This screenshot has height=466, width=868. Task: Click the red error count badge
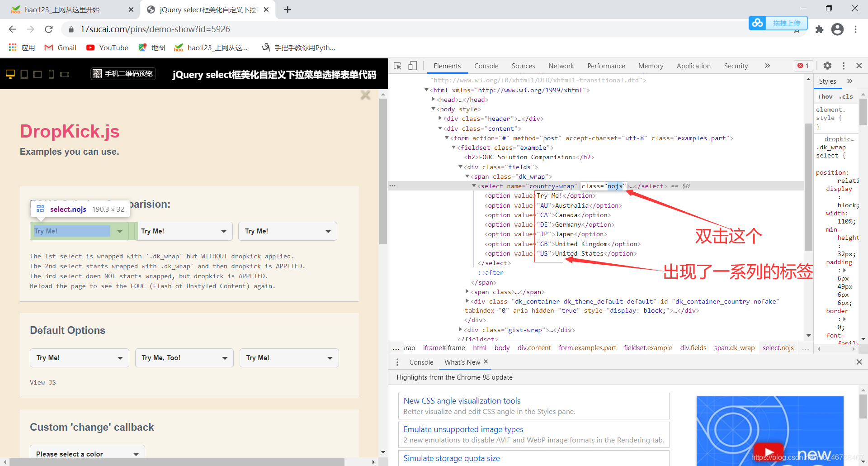[803, 66]
